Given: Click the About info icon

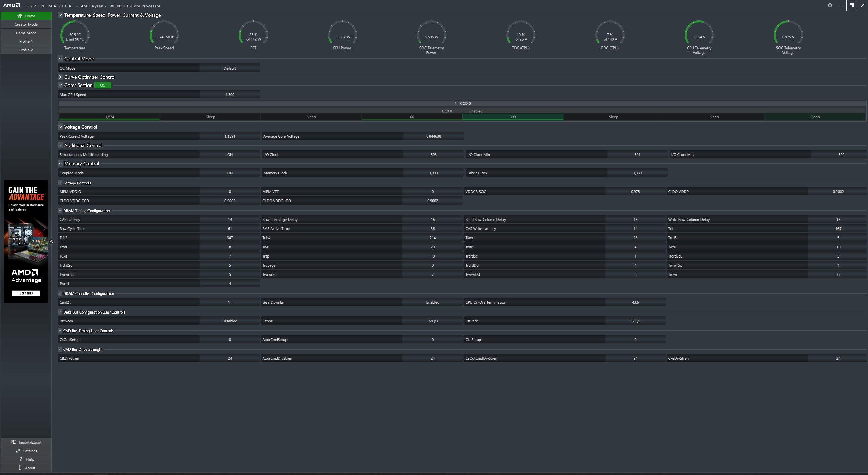Looking at the screenshot, I should pos(20,468).
